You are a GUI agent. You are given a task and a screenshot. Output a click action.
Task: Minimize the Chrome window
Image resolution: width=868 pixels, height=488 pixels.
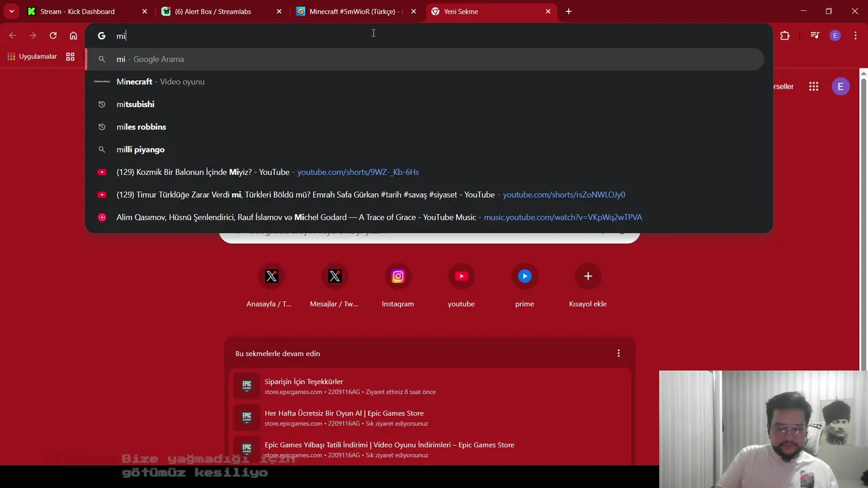click(x=804, y=12)
